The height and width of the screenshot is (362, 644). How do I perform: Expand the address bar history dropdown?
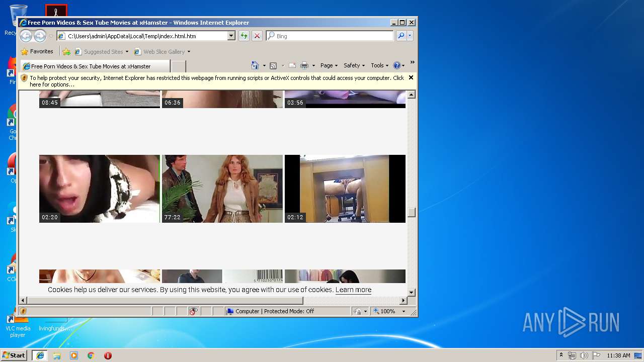click(231, 36)
